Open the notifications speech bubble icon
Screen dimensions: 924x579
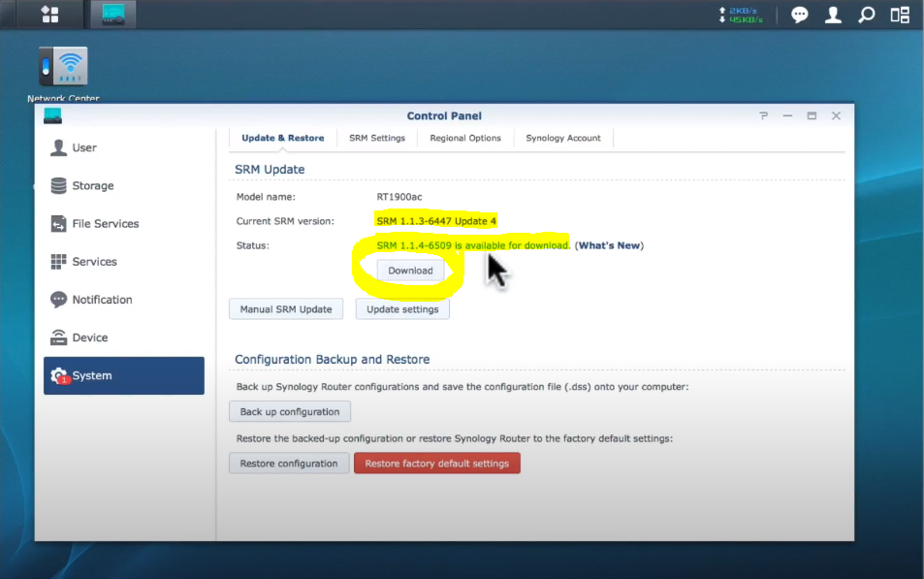pyautogui.click(x=800, y=15)
